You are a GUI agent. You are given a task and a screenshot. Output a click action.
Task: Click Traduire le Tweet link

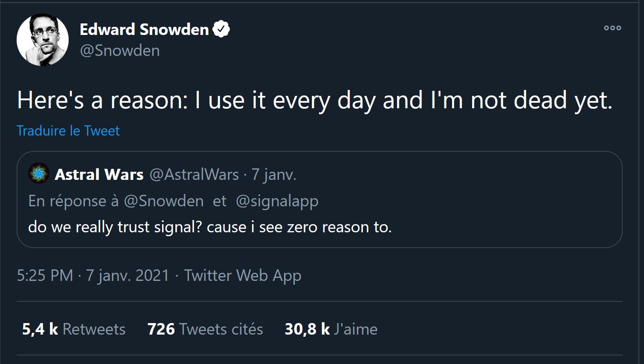(x=68, y=130)
